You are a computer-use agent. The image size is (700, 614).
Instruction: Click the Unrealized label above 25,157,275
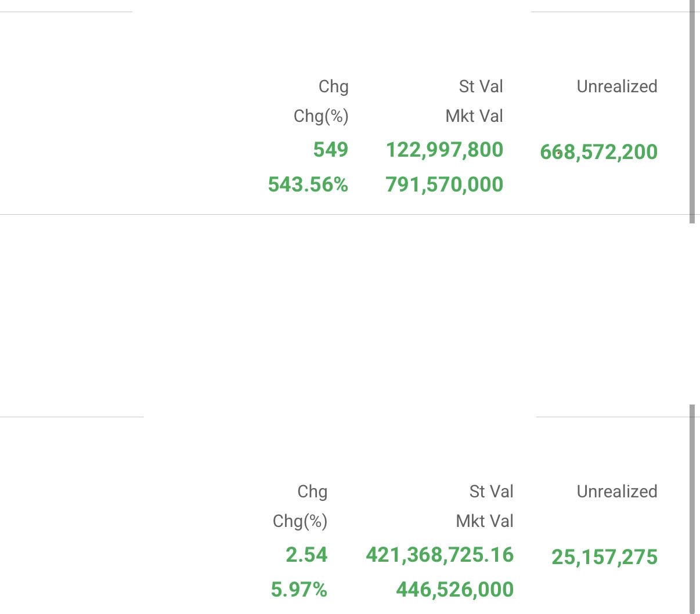click(x=617, y=492)
